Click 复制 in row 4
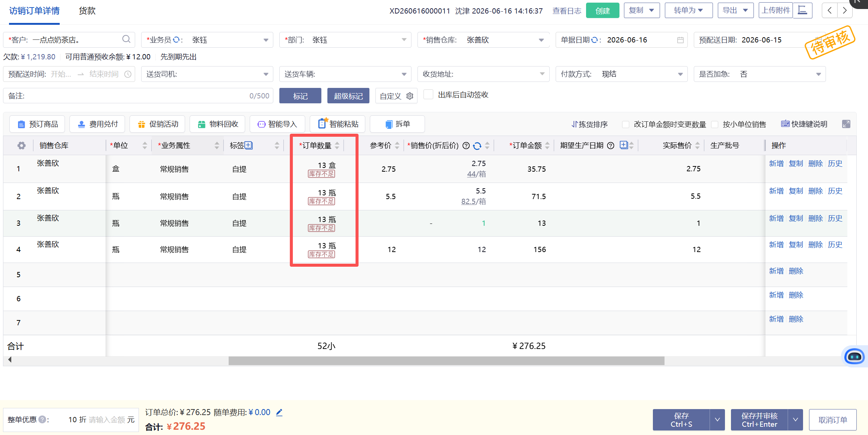Screen dimensions: 868x435 796,245
